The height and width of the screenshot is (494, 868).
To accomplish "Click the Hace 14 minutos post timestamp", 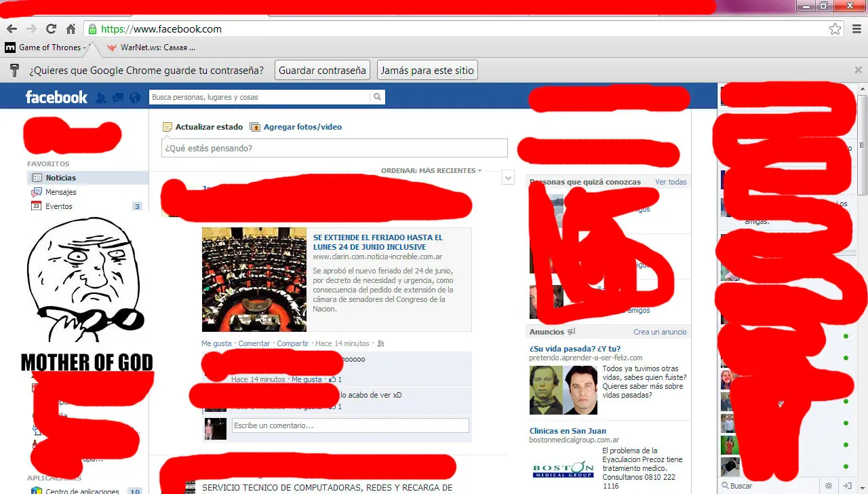I will (342, 344).
